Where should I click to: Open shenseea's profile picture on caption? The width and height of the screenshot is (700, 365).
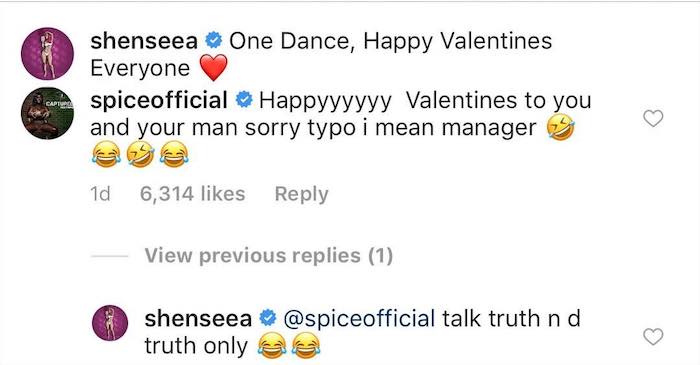pos(47,54)
